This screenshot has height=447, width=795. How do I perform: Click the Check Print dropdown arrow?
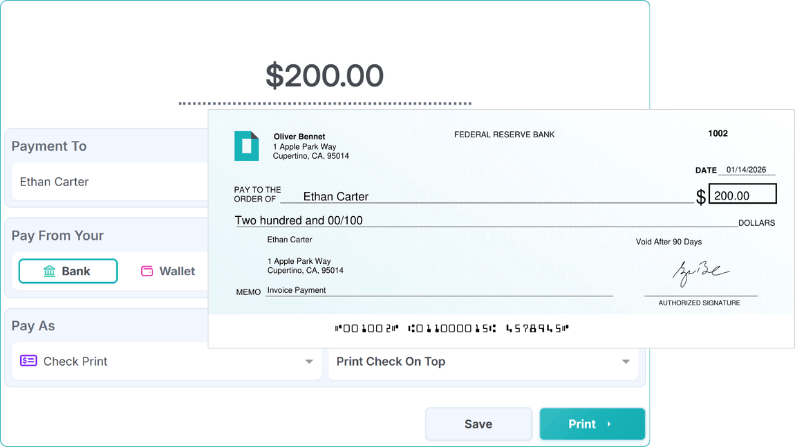pos(309,361)
